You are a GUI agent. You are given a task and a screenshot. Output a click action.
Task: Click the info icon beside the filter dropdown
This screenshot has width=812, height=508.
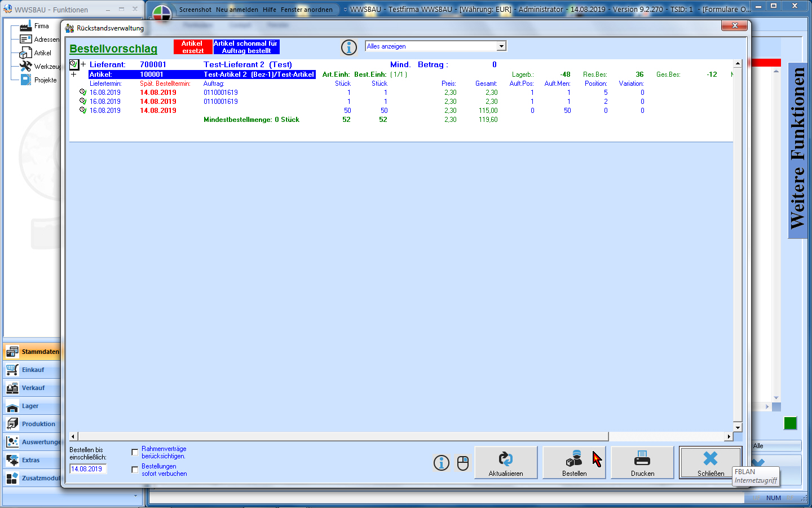pos(349,47)
